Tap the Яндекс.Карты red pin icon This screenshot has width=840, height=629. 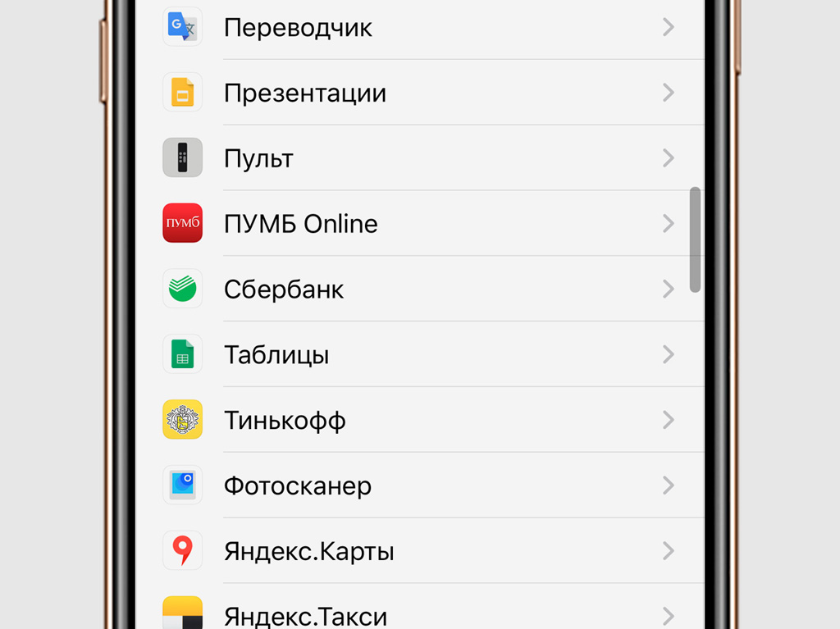click(x=183, y=550)
